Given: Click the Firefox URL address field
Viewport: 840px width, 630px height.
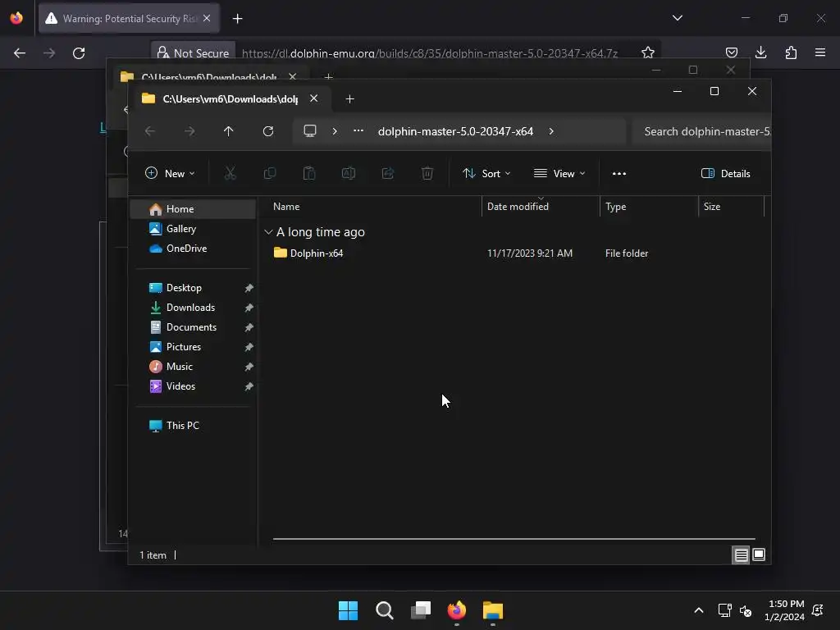Looking at the screenshot, I should (429, 53).
